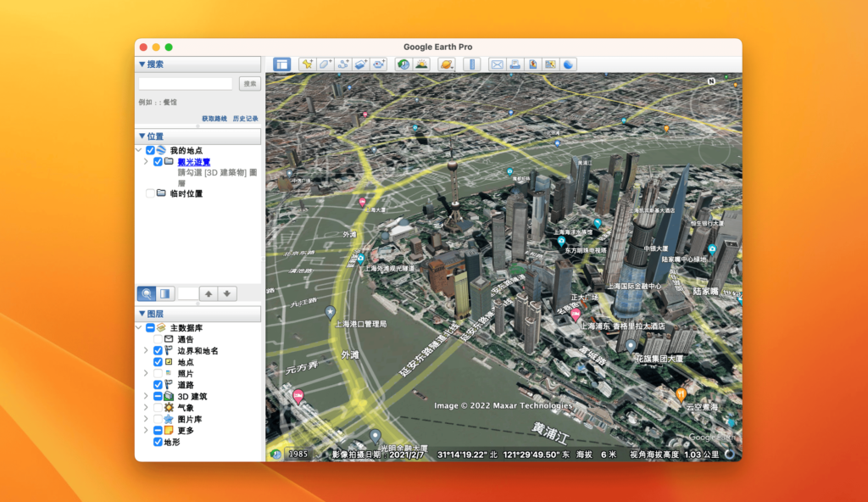868x502 pixels.
Task: Open the 获取路线 link
Action: click(214, 119)
